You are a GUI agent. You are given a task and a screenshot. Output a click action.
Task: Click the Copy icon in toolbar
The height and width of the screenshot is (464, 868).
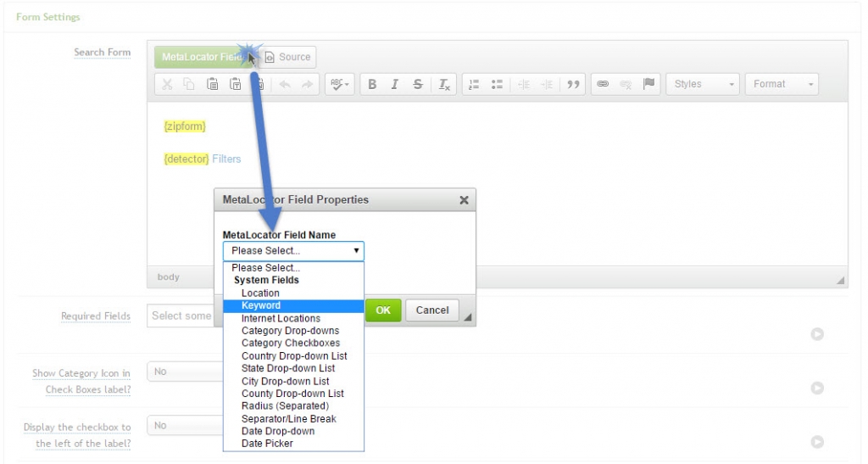[189, 84]
